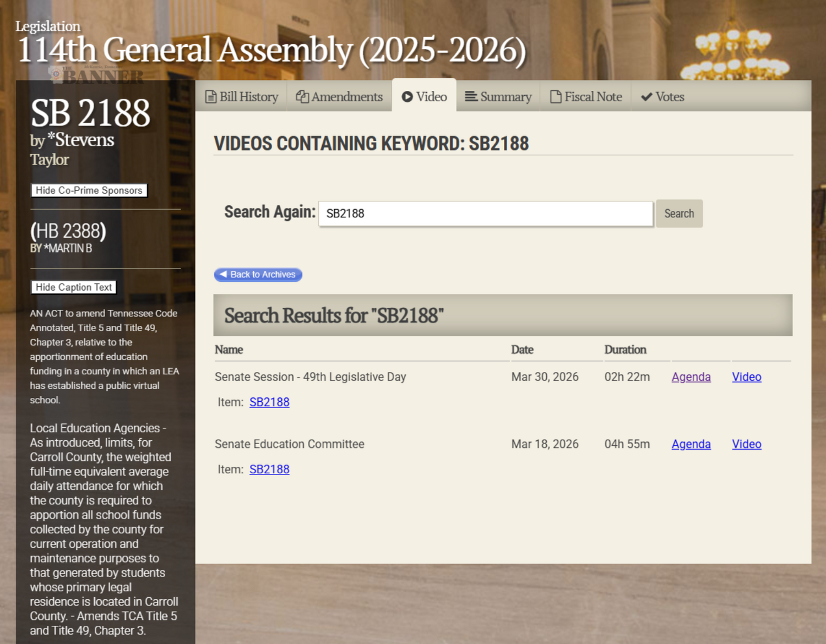Click the Fiscal Note page icon

point(556,97)
